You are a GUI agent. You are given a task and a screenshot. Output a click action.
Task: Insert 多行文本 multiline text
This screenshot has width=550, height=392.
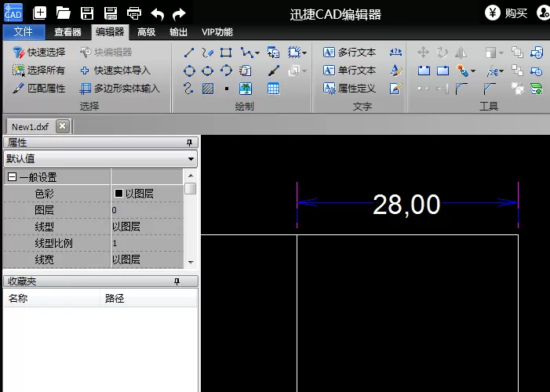pyautogui.click(x=349, y=53)
